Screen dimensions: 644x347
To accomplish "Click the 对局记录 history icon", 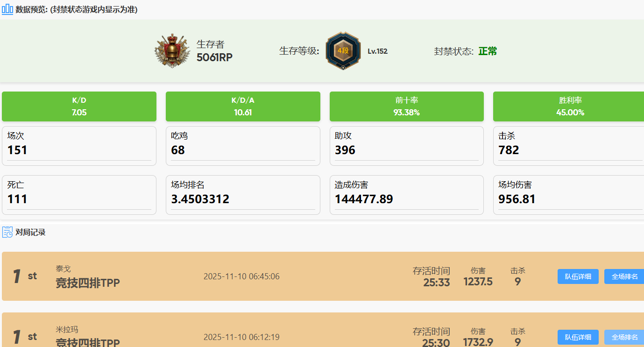I will [7, 232].
